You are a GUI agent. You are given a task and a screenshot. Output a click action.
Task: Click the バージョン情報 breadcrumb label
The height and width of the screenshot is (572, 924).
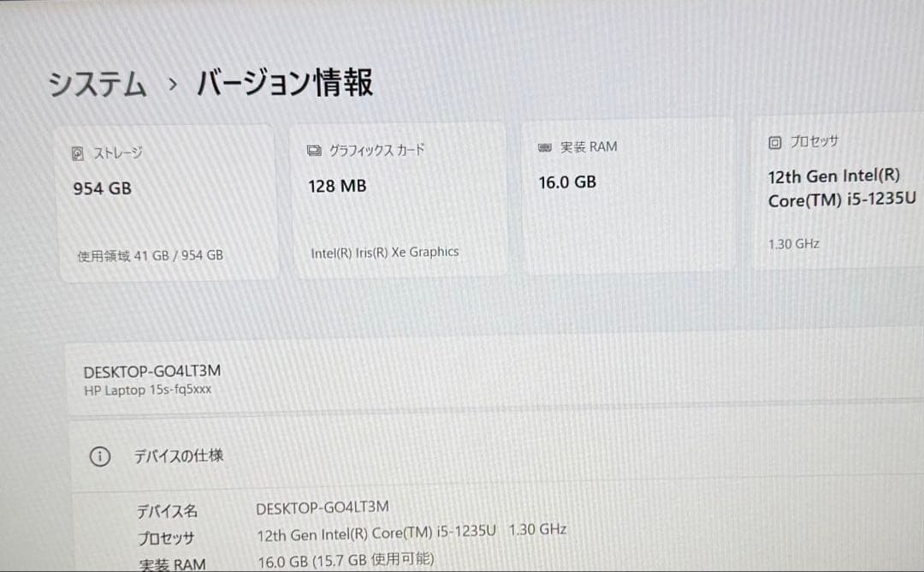click(285, 81)
